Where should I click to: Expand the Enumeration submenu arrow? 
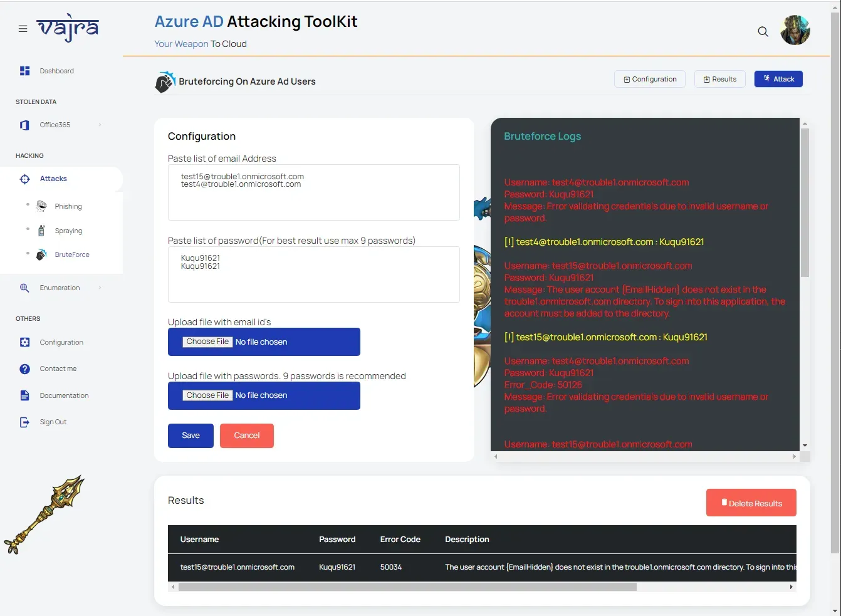(100, 288)
